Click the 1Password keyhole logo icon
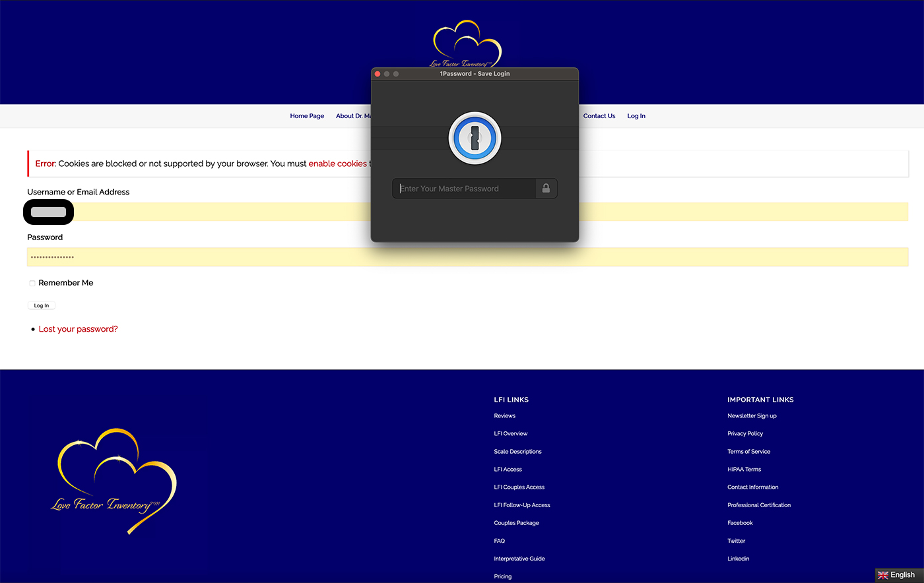The image size is (924, 583). point(475,138)
